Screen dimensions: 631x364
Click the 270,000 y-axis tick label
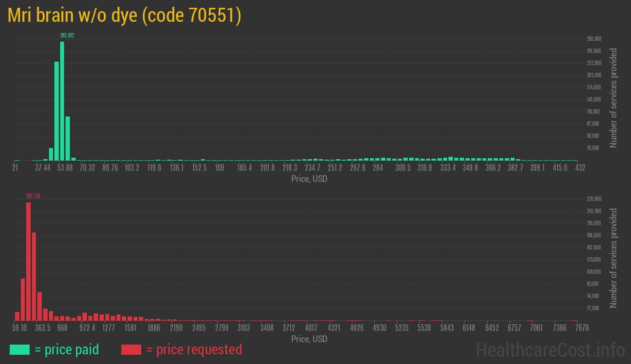594,199
